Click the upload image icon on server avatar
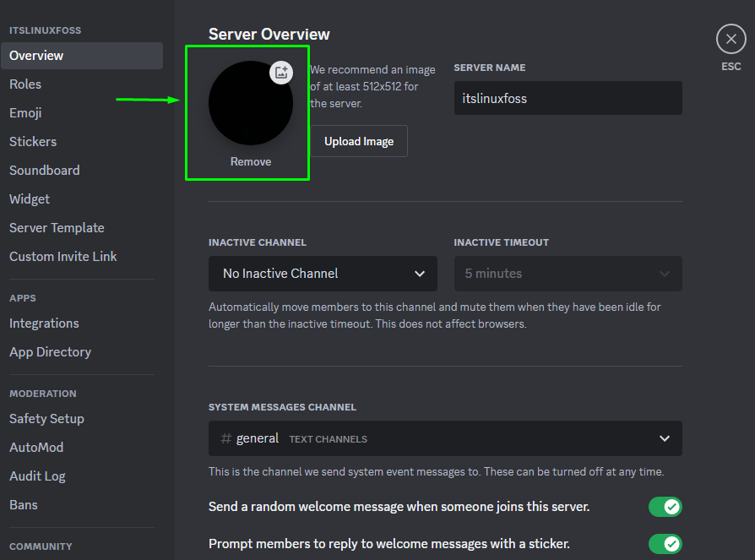Image resolution: width=755 pixels, height=560 pixels. [281, 73]
